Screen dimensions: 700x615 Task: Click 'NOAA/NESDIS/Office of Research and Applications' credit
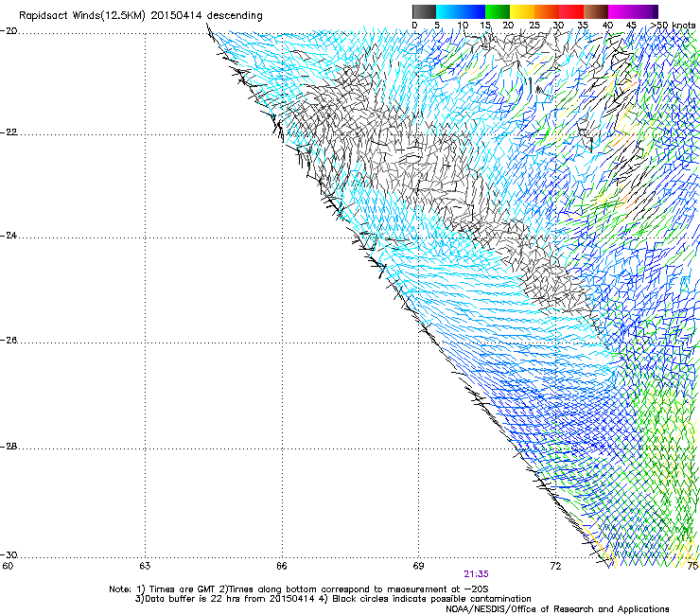(x=557, y=609)
